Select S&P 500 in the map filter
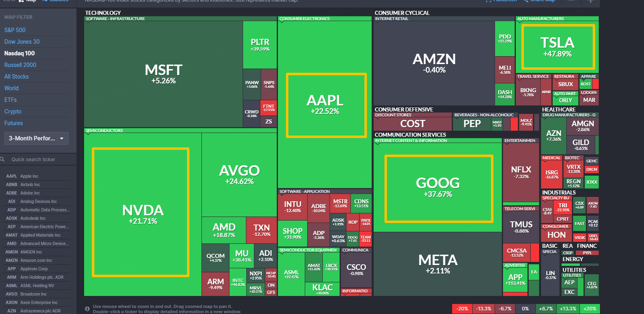 click(x=15, y=30)
